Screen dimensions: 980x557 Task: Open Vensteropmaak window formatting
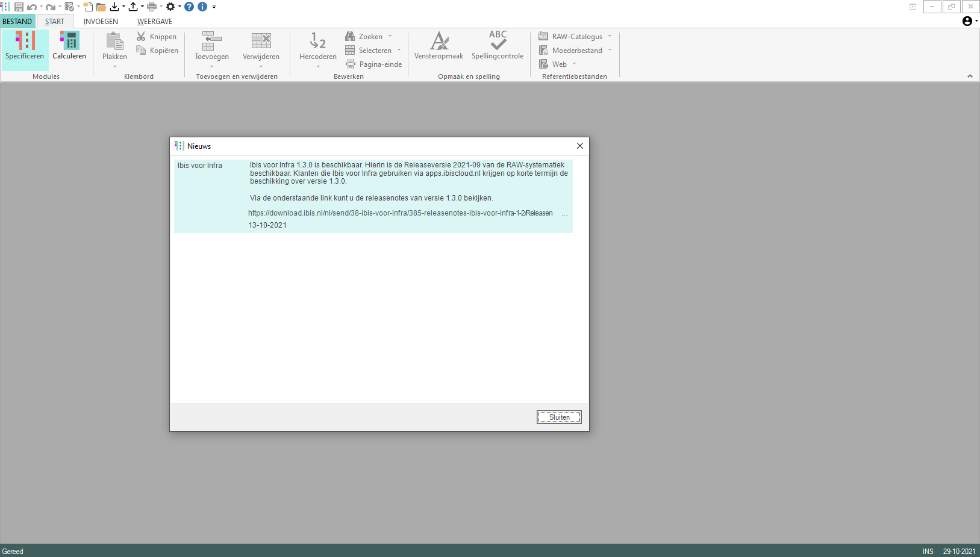[439, 46]
